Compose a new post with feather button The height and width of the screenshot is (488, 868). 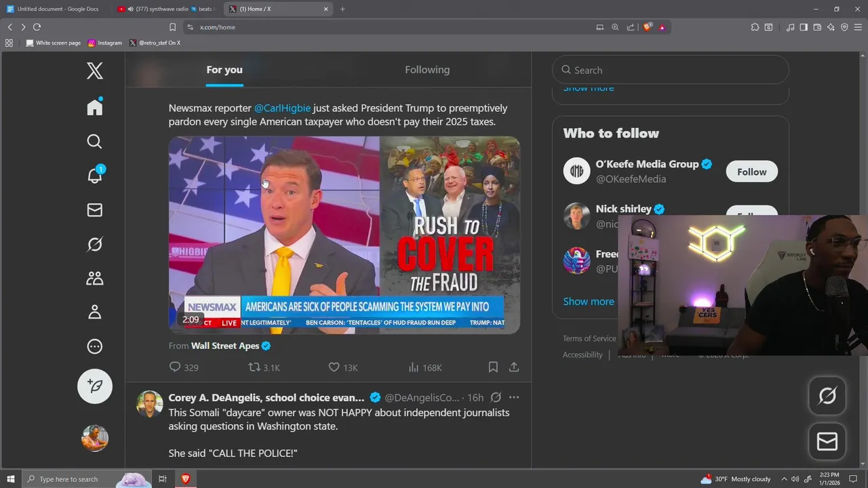point(95,386)
